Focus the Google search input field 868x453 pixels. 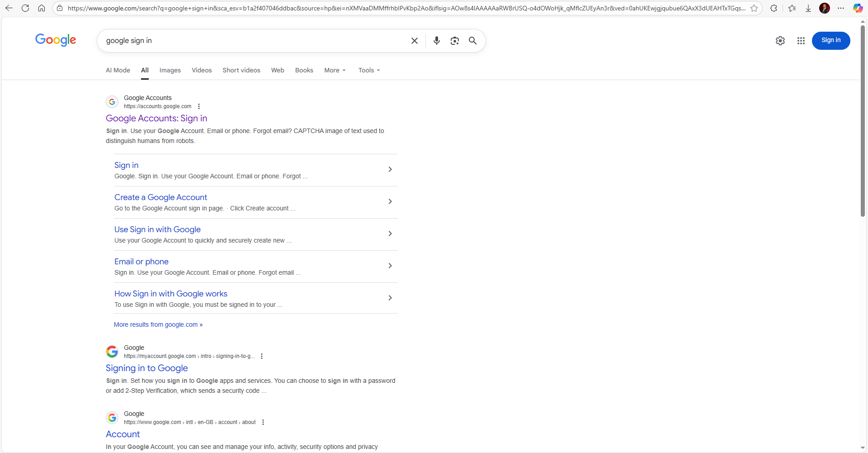(x=253, y=41)
